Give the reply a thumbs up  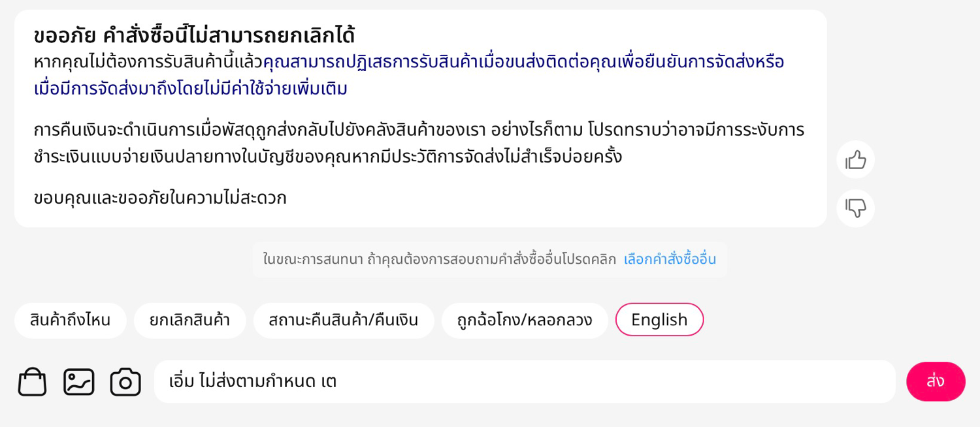(x=855, y=159)
